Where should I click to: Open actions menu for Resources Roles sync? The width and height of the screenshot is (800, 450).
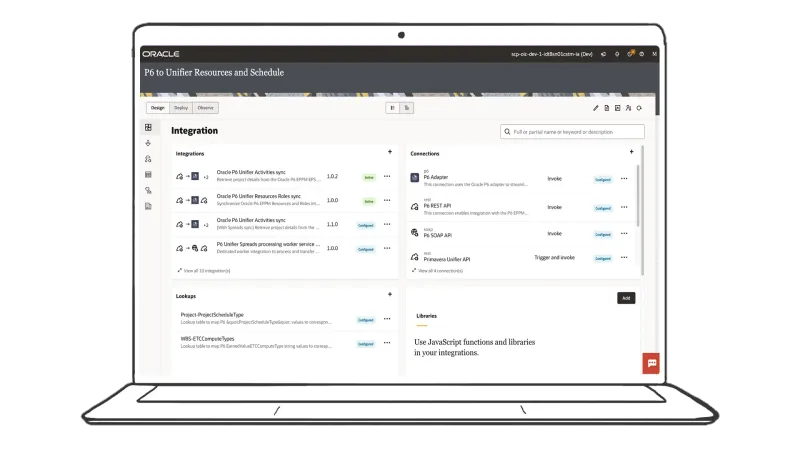(x=387, y=201)
